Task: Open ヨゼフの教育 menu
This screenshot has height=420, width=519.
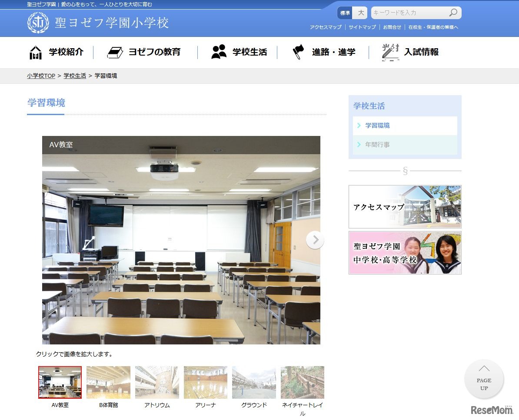Action: (154, 52)
